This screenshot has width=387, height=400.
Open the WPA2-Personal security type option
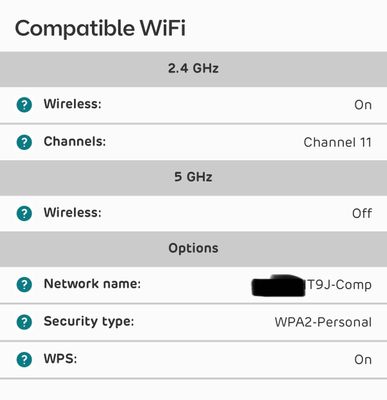coord(323,322)
